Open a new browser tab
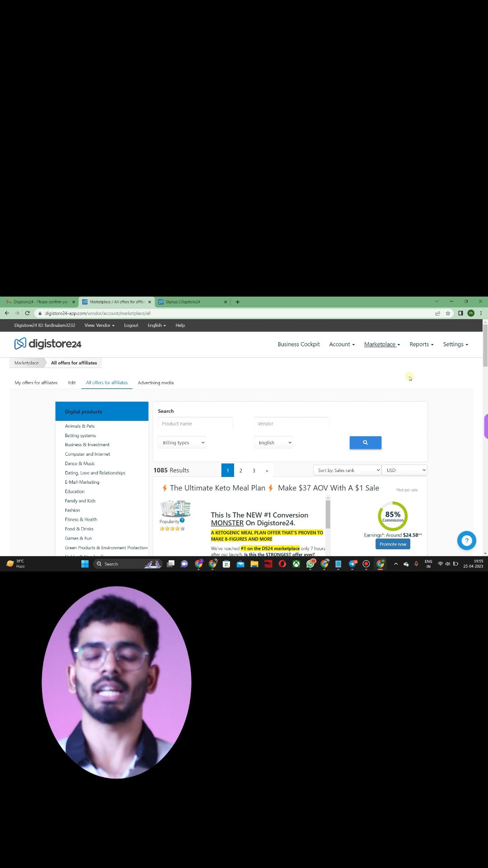 237,302
